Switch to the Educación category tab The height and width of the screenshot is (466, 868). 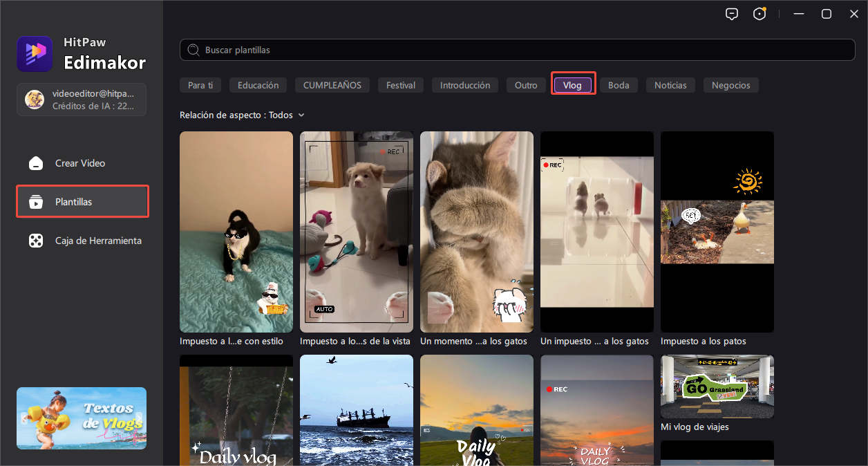coord(258,85)
